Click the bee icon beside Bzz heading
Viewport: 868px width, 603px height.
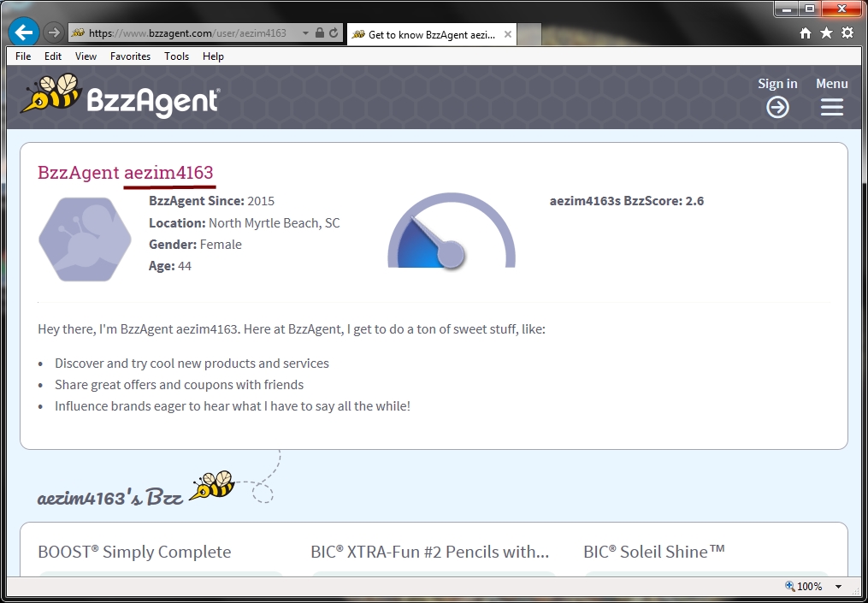pos(212,485)
